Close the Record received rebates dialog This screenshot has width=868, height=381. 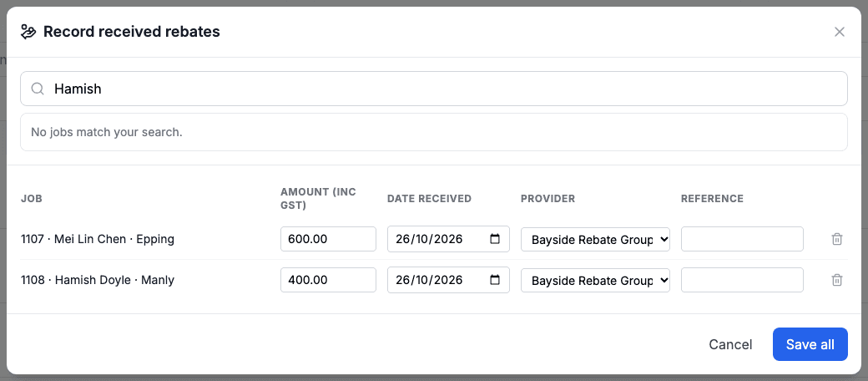(x=840, y=32)
